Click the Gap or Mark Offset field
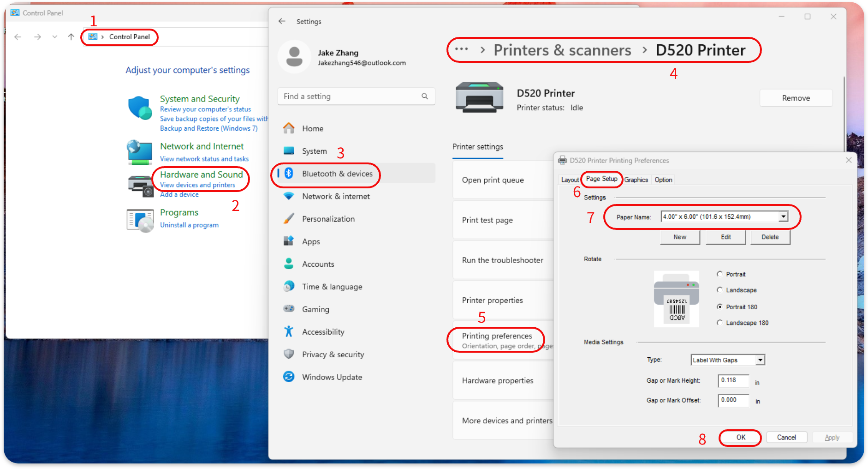Screen dimensions: 868x469 733,400
